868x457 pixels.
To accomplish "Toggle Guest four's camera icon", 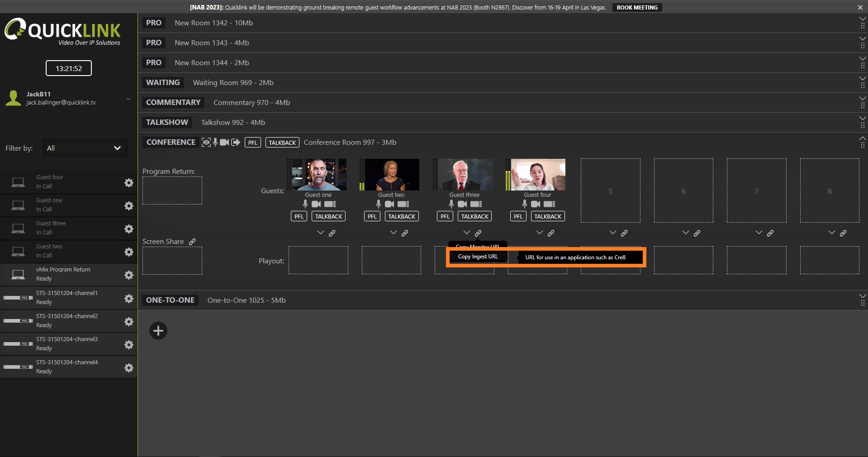I will (x=536, y=204).
